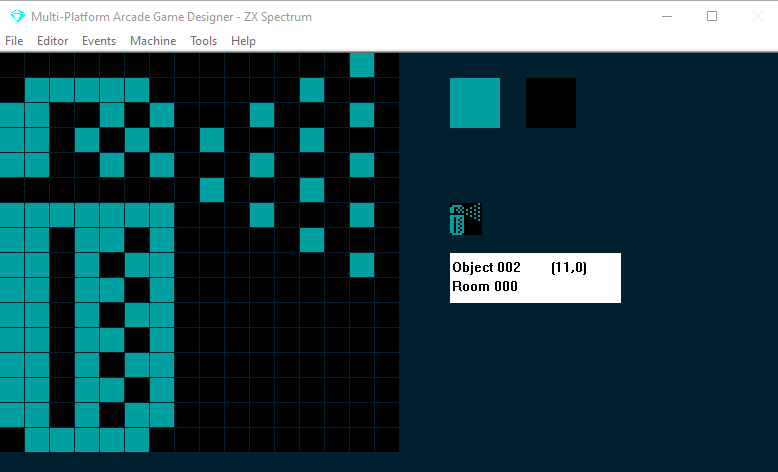
Task: Minimize the Arcade Game Designer window
Action: (x=667, y=16)
